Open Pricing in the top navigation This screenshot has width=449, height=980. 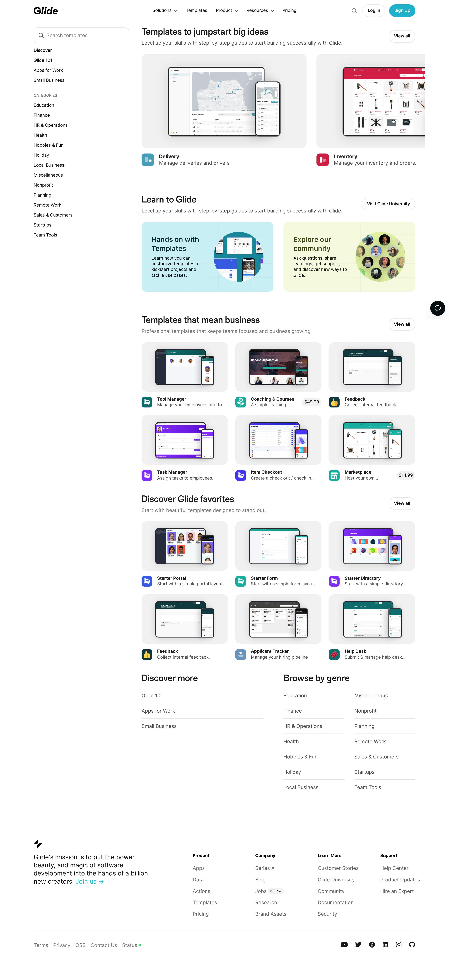pyautogui.click(x=289, y=11)
